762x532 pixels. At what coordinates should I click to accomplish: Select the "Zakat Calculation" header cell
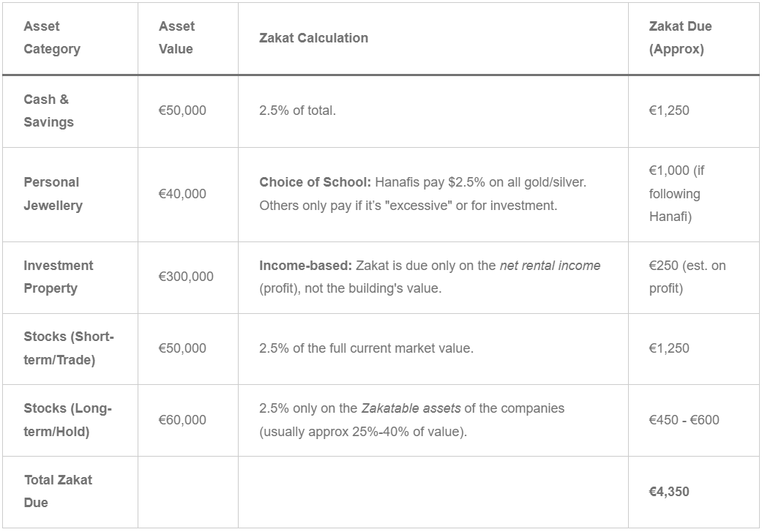[313, 38]
